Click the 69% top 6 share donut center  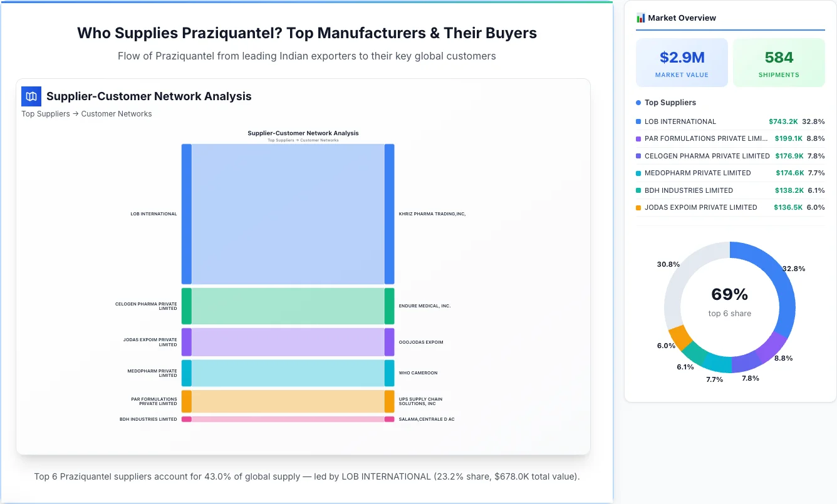[x=729, y=302]
